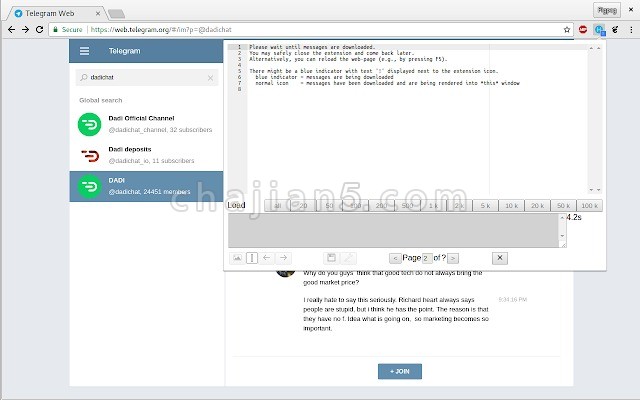Click the Telegram header title
This screenshot has width=640, height=400.
coord(124,51)
